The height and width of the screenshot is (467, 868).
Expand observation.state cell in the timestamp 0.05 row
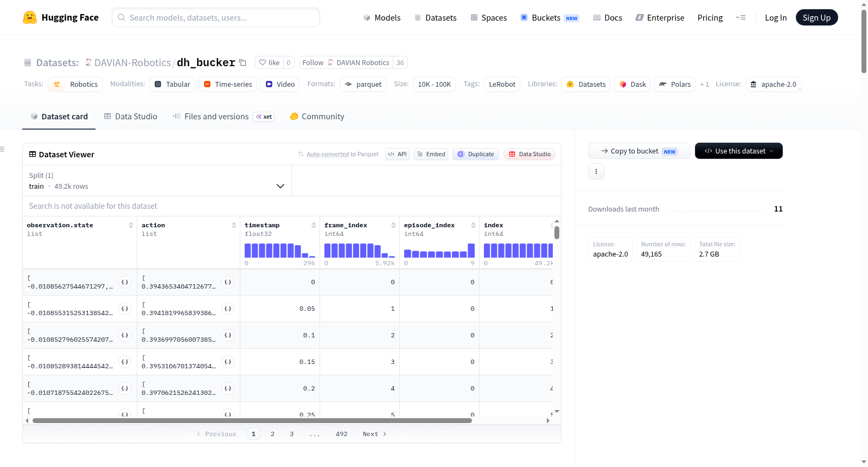[x=125, y=309]
